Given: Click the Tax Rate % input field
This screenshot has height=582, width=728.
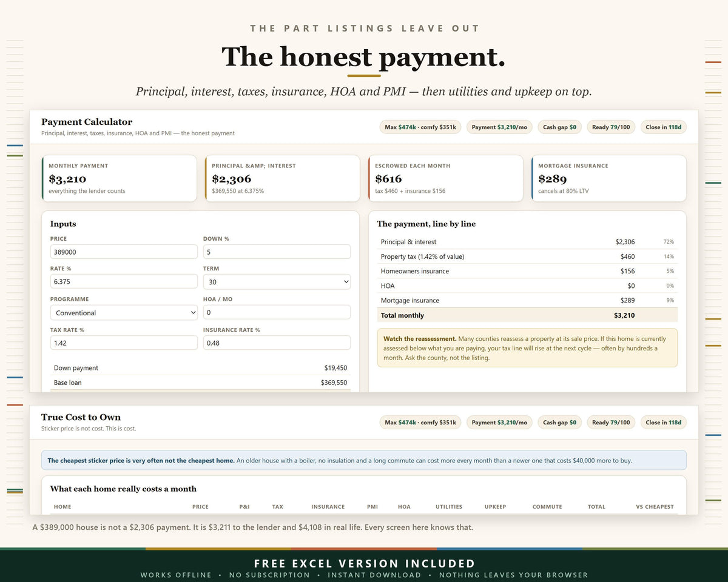Looking at the screenshot, I should point(124,343).
